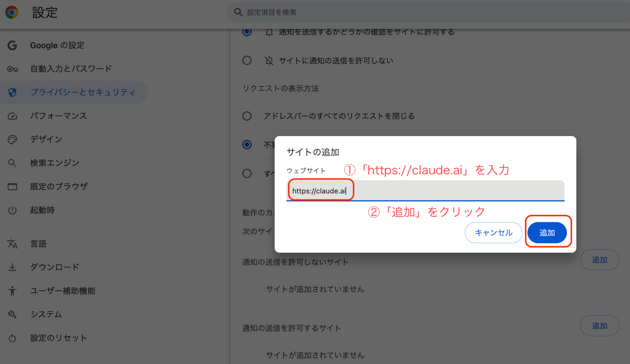Click the ダウンロード download arrow icon
630x364 pixels.
(x=12, y=267)
